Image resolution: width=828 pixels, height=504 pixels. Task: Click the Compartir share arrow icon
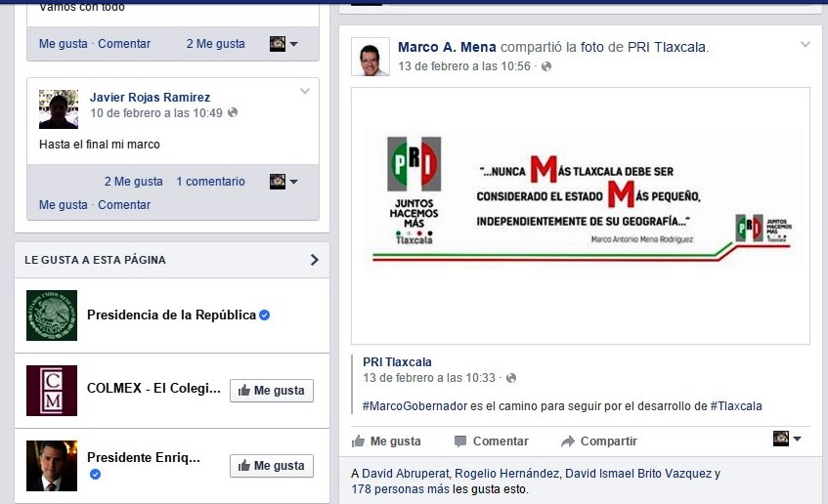point(568,441)
